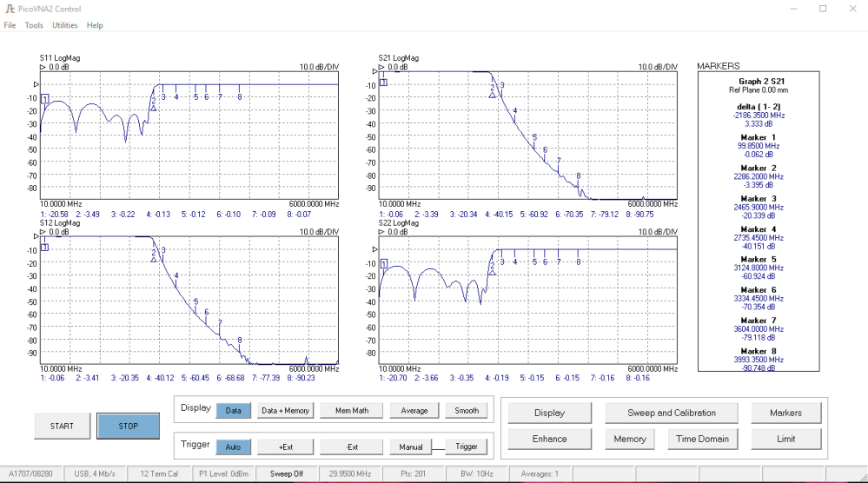The image size is (868, 483).
Task: Click the Limit lines button
Action: [x=785, y=439]
